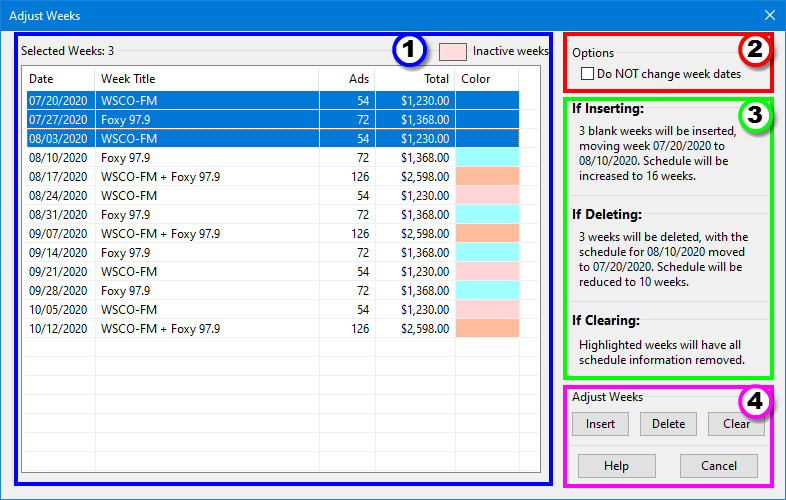Click WSCO-FM title in 08/24/2020 row
The width and height of the screenshot is (786, 500).
(x=129, y=196)
